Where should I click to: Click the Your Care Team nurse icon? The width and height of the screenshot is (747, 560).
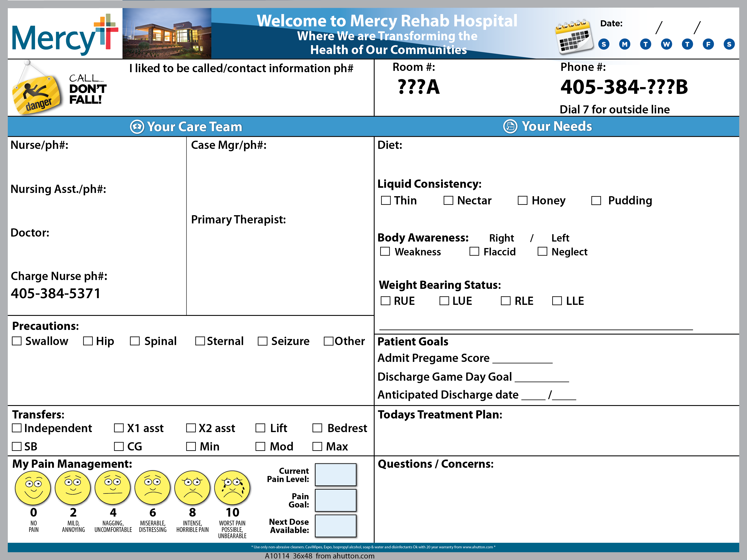(137, 127)
